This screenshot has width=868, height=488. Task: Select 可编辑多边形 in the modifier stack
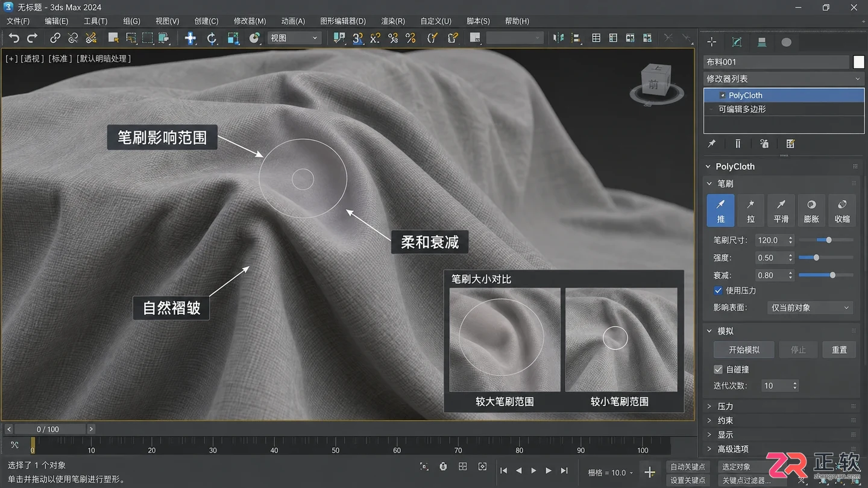coord(784,110)
